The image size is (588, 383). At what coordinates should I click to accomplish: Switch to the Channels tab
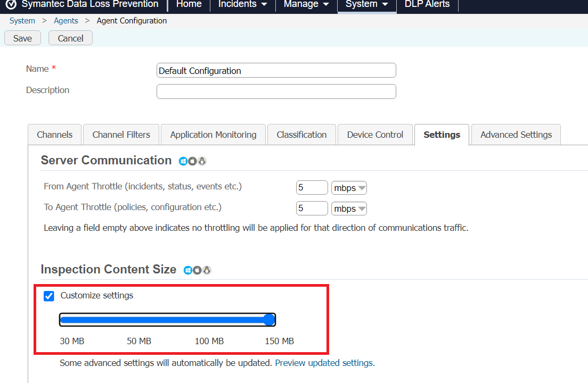55,135
